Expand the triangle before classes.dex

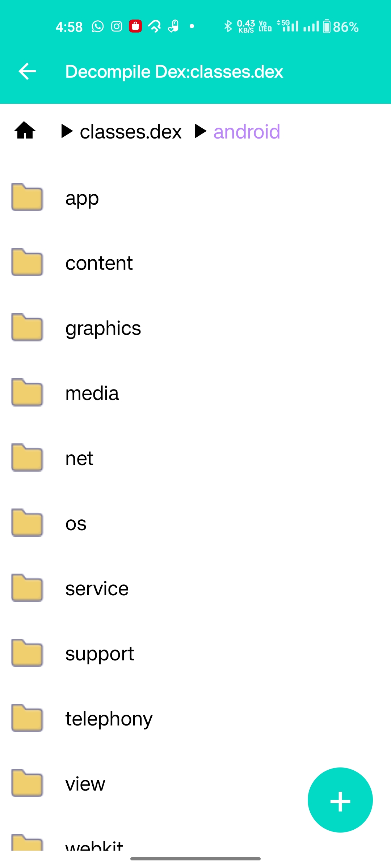(67, 131)
